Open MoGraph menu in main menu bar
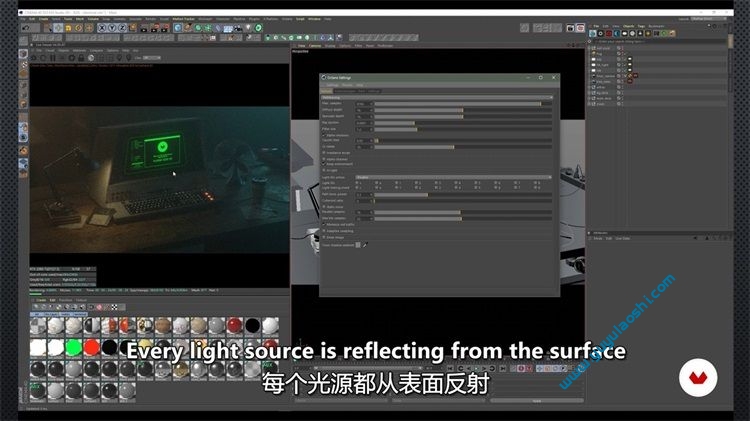Screen dimensions: 750x421 [x=205, y=19]
